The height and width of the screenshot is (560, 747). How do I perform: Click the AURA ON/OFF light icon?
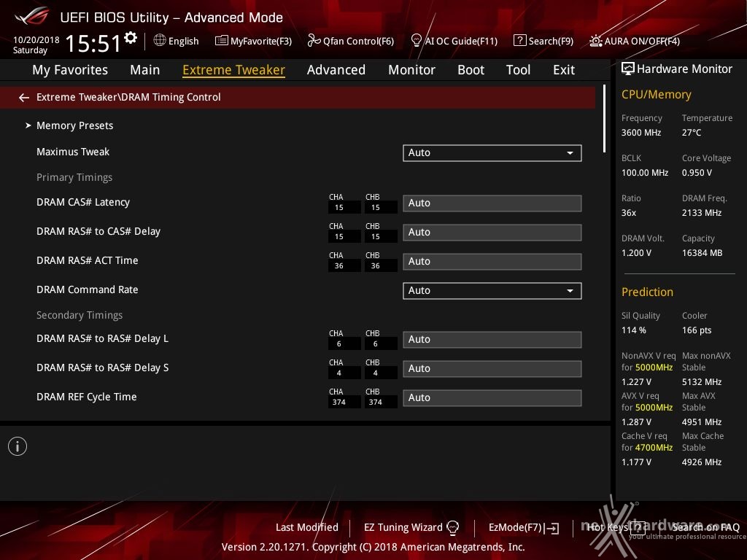(595, 41)
